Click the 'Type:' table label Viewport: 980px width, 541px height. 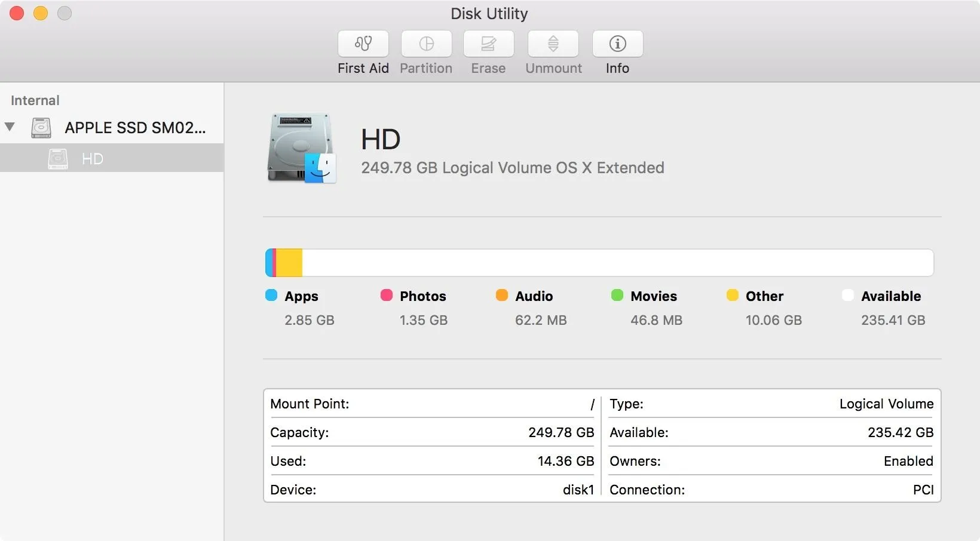[626, 404]
